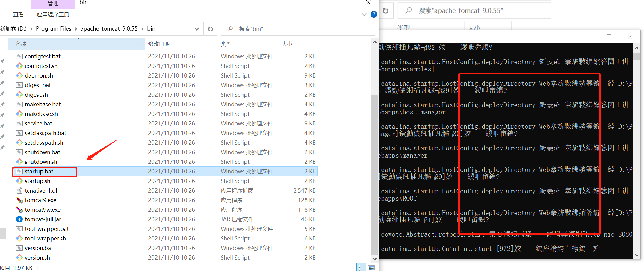Click the version.bat file icon
The image size is (644, 271).
click(x=19, y=248)
